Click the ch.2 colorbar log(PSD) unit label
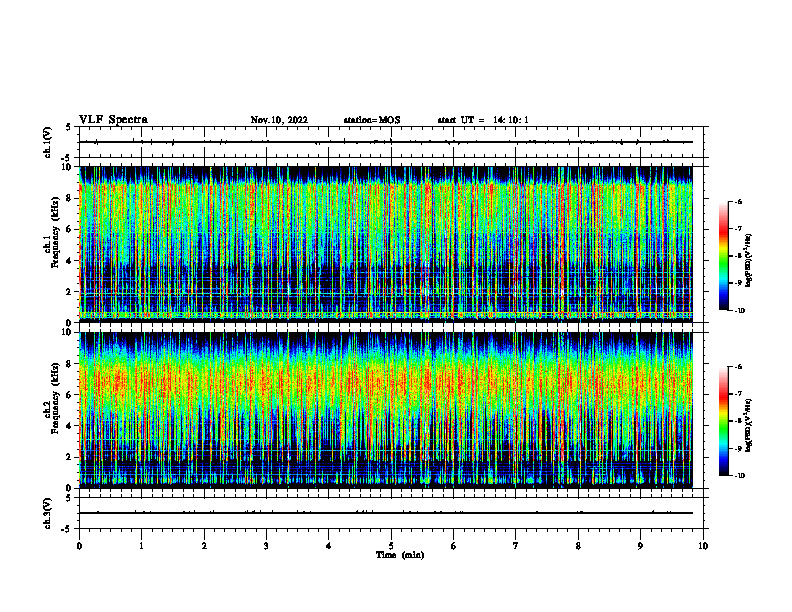 (x=749, y=425)
